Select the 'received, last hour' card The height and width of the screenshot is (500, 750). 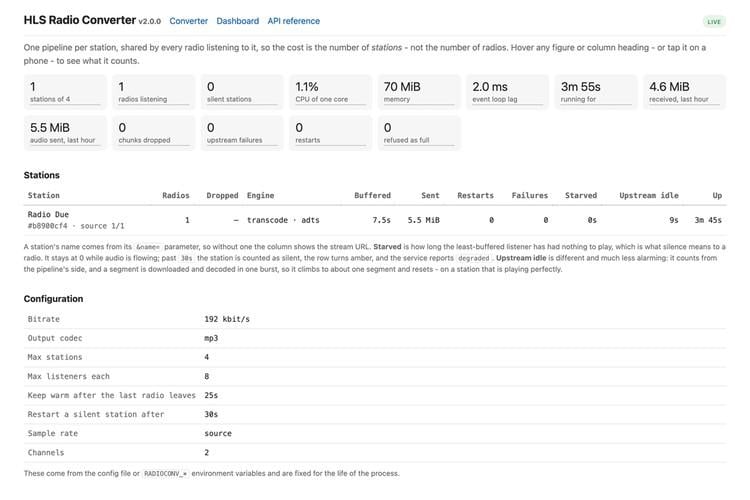[x=684, y=92]
